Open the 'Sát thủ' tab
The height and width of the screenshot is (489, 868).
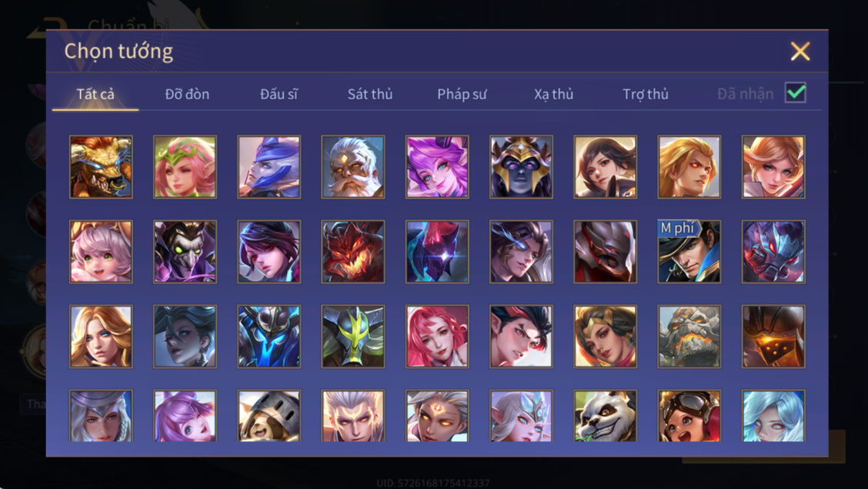pyautogui.click(x=370, y=94)
